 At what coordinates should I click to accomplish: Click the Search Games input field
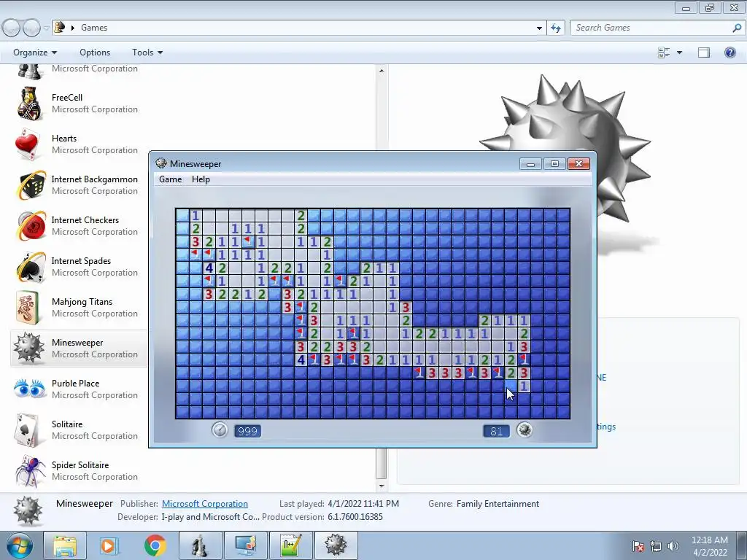pos(650,28)
